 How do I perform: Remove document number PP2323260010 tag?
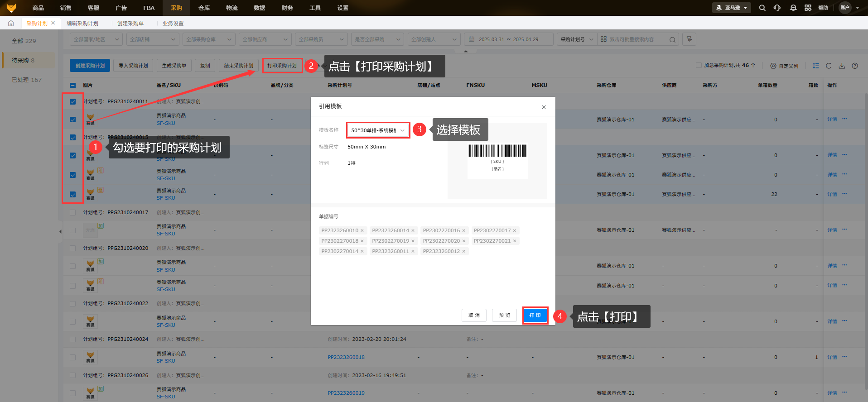362,230
